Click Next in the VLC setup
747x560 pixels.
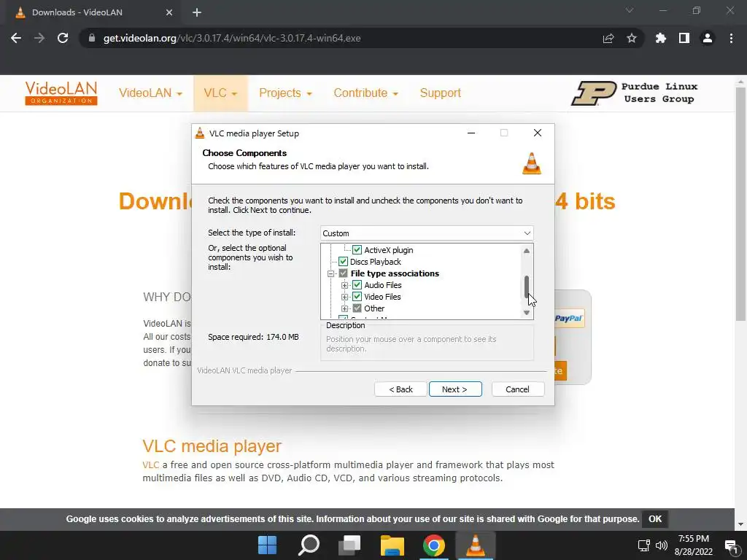coord(455,389)
